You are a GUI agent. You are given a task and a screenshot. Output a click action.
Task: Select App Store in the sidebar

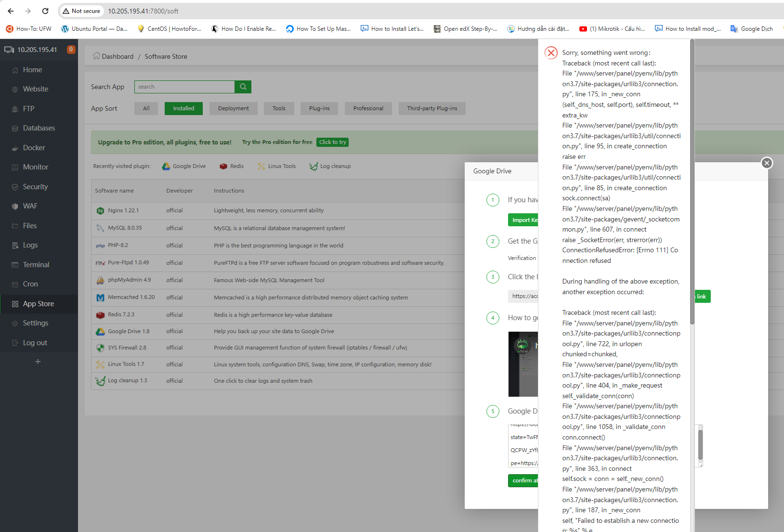click(39, 304)
